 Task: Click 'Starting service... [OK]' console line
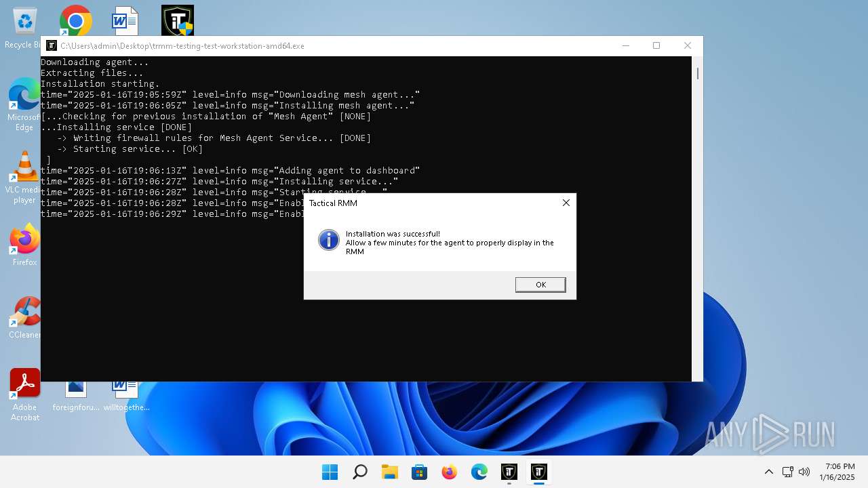(130, 149)
